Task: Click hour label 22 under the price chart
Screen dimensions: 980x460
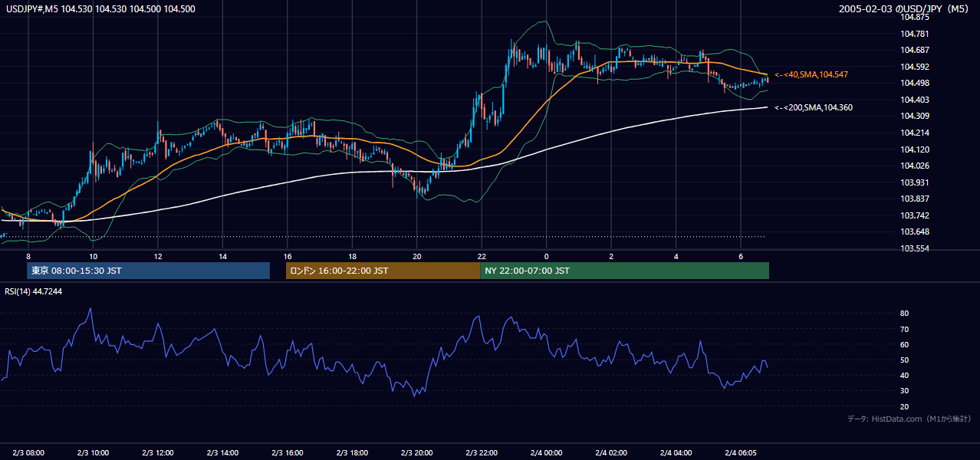Action: coord(482,256)
